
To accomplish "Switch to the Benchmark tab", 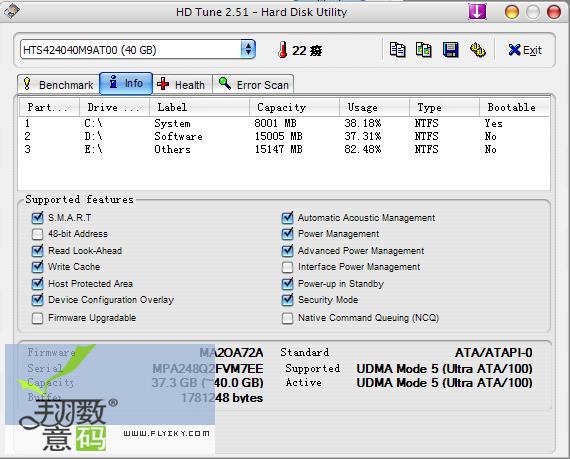I will tap(58, 85).
